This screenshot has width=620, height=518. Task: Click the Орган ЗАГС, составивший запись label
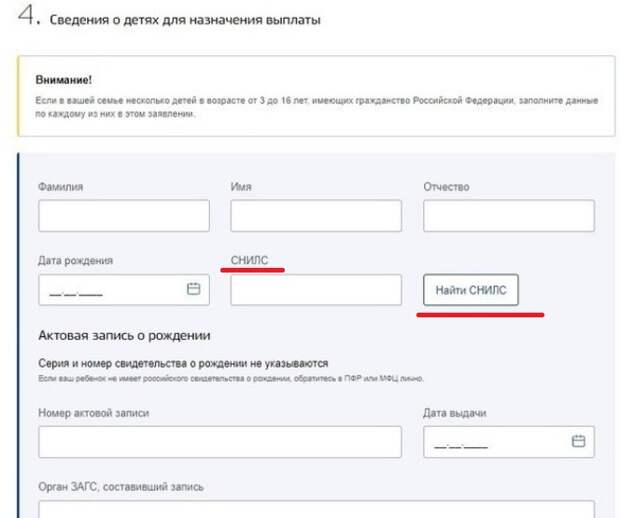point(121,486)
